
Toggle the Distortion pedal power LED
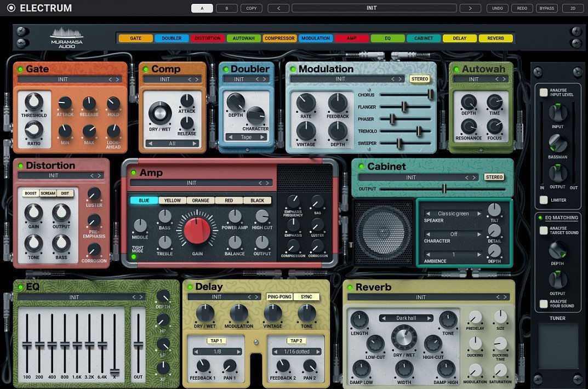[x=20, y=166]
